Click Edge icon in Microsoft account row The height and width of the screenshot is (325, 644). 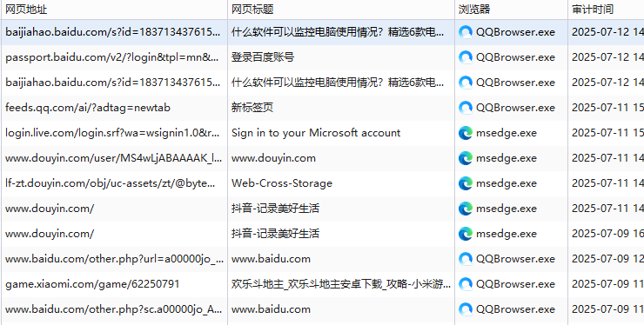pos(466,133)
